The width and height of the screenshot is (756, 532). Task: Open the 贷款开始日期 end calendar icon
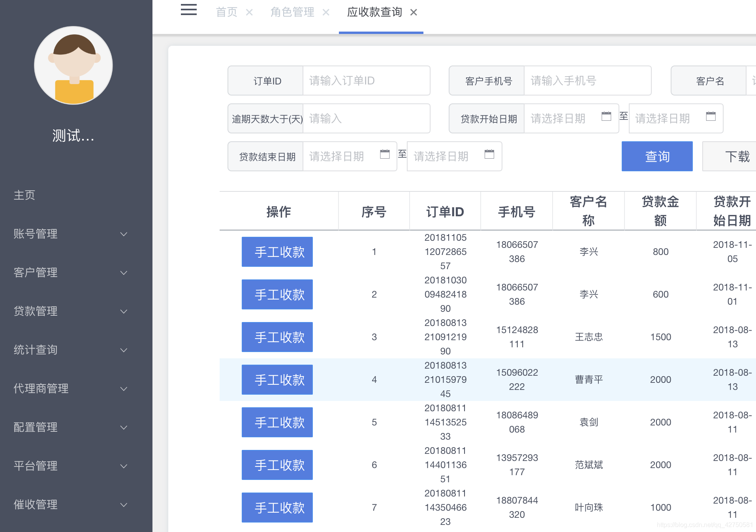click(x=711, y=116)
